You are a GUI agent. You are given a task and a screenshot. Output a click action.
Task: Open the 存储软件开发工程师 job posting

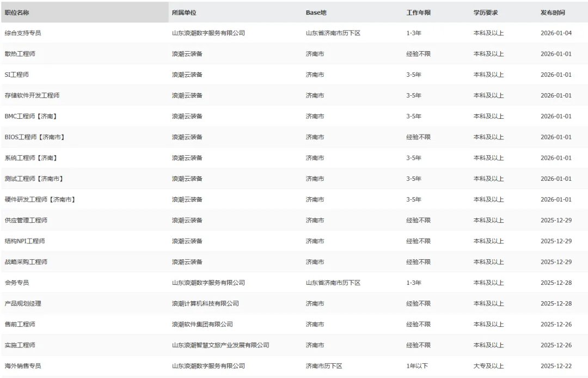click(x=32, y=96)
